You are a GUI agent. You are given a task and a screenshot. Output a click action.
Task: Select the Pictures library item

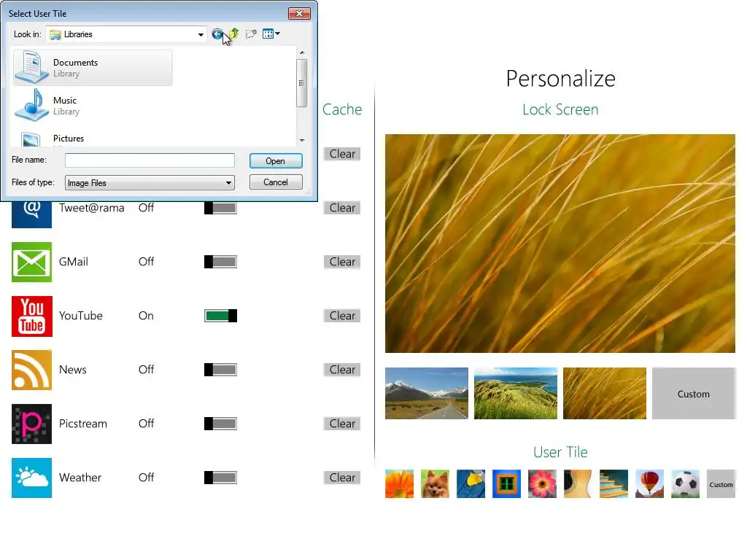click(x=93, y=139)
